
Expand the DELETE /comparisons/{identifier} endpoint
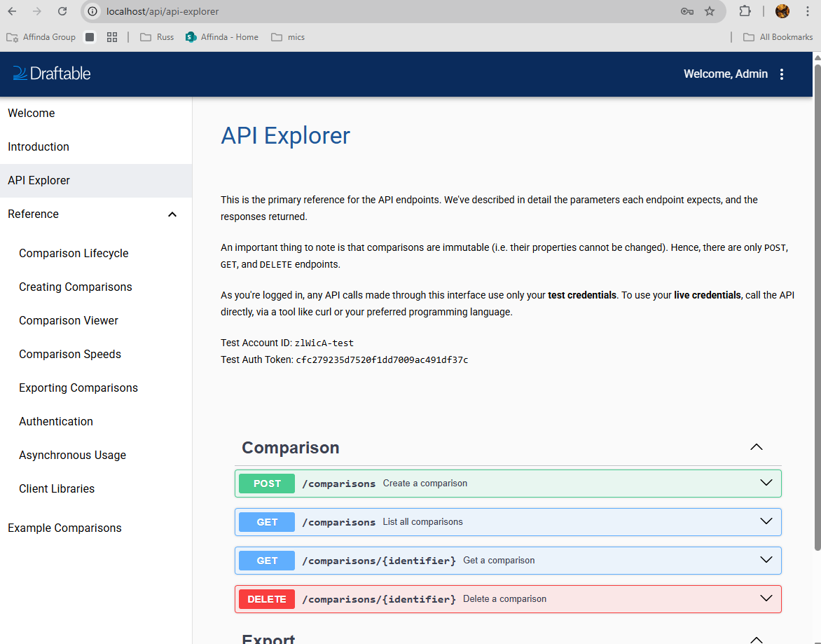tap(766, 598)
